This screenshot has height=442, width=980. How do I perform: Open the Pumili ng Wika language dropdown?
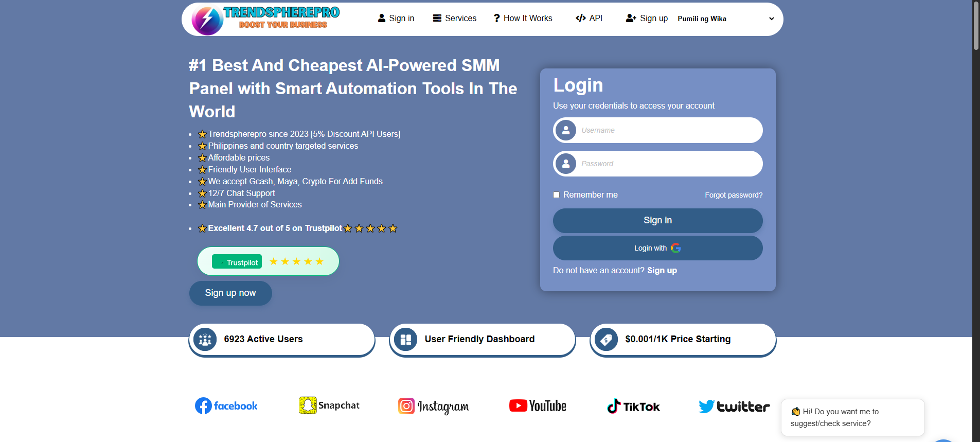[x=725, y=19]
